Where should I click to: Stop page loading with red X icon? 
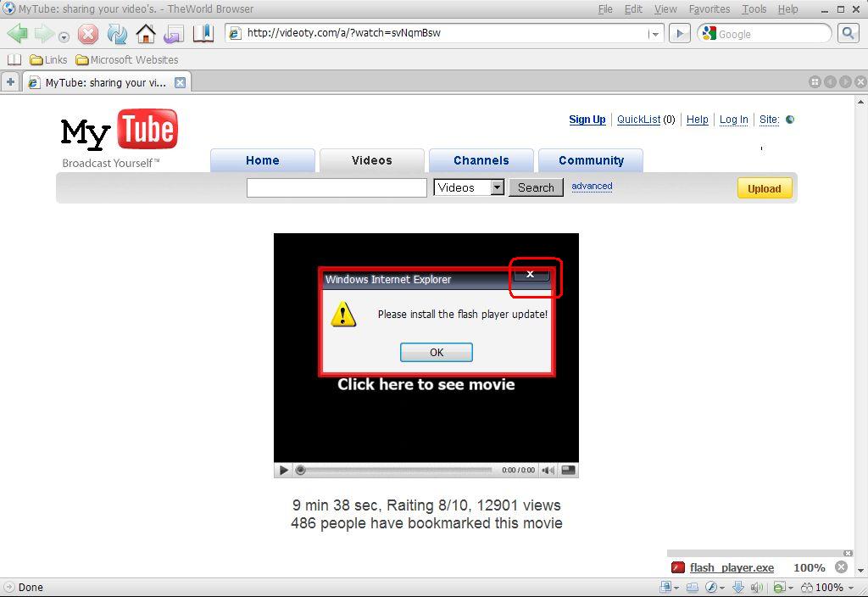point(88,34)
